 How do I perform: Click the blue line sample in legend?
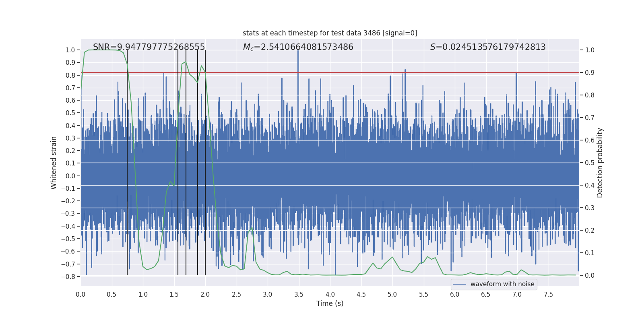460,284
